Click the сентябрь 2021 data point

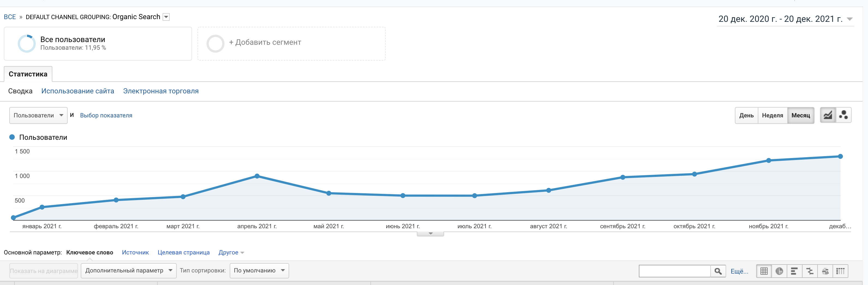tap(623, 177)
